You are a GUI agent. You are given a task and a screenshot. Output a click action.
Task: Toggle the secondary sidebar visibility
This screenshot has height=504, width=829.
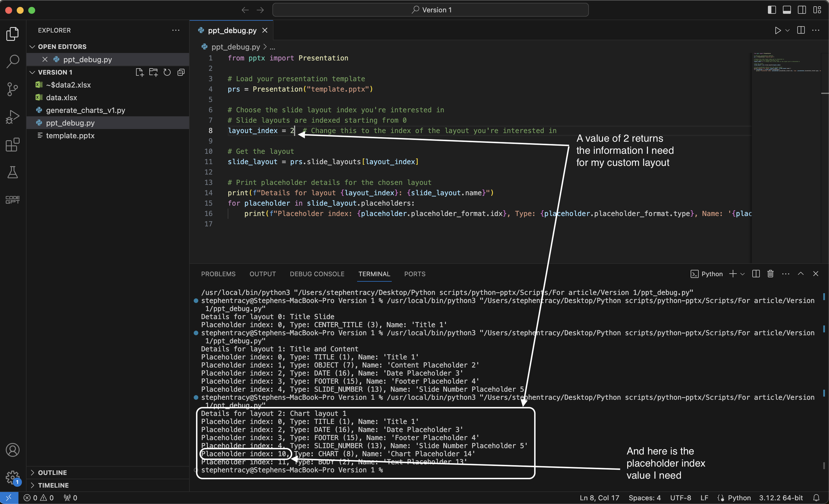802,10
